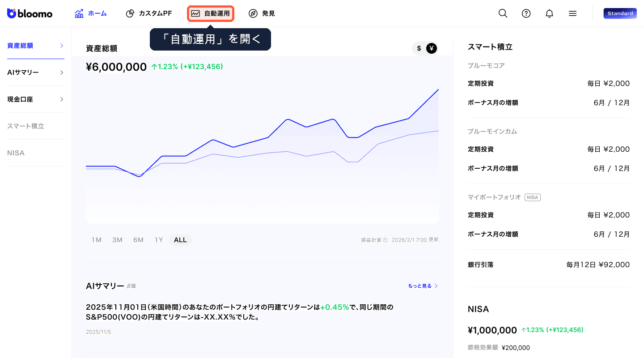Click the ¥6,000,000 total amount
Screen dimensions: 644x358
[x=116, y=67]
